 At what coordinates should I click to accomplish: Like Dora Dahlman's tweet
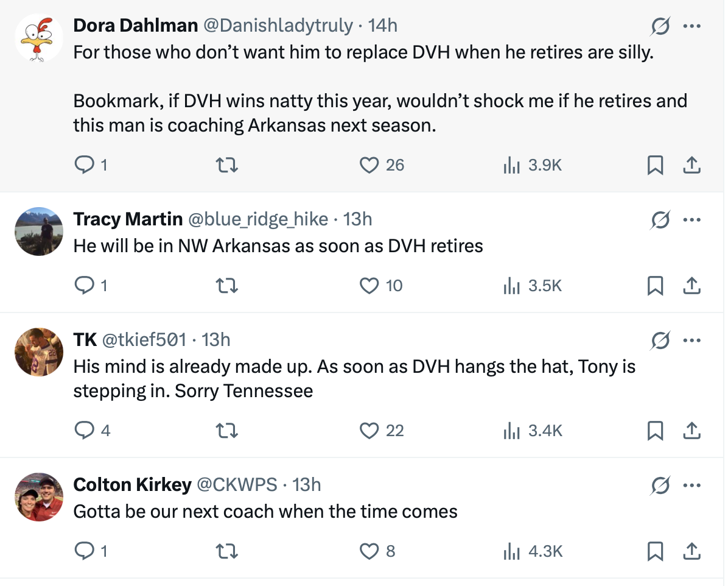point(369,164)
